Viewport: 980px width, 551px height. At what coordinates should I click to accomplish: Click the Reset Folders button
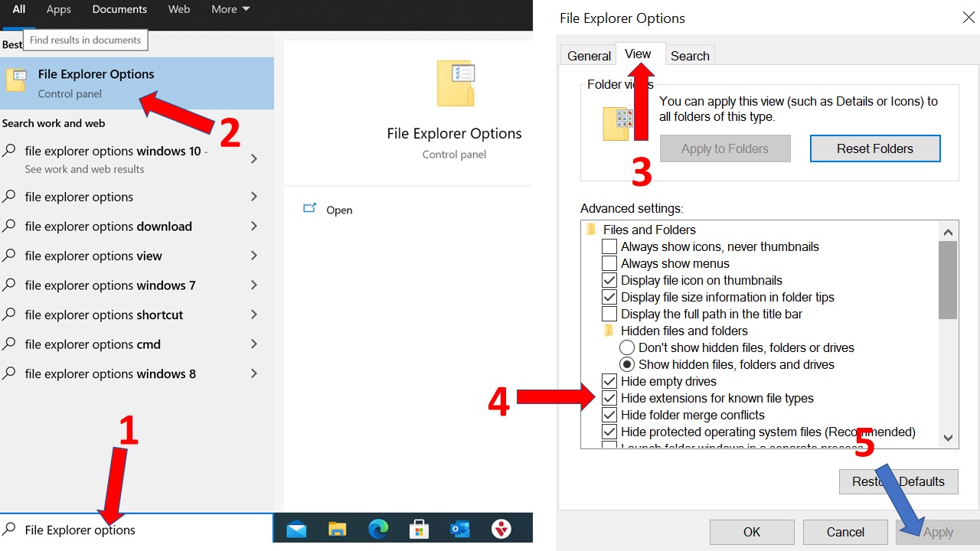(x=875, y=148)
